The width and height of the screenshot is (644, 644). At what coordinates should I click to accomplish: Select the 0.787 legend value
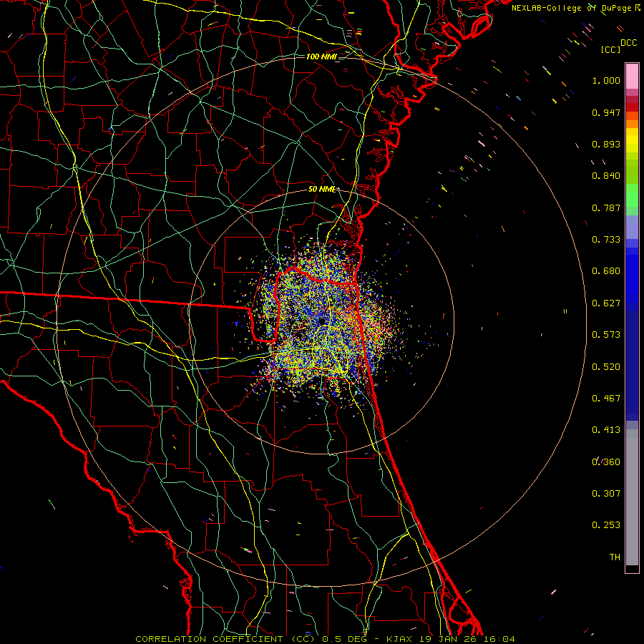tap(606, 208)
